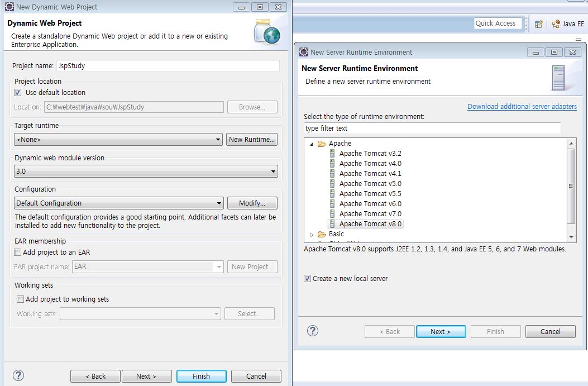Screen dimensions: 588x386
Task: Click Apache Tomcat v5.0 server icon
Action: (332, 184)
